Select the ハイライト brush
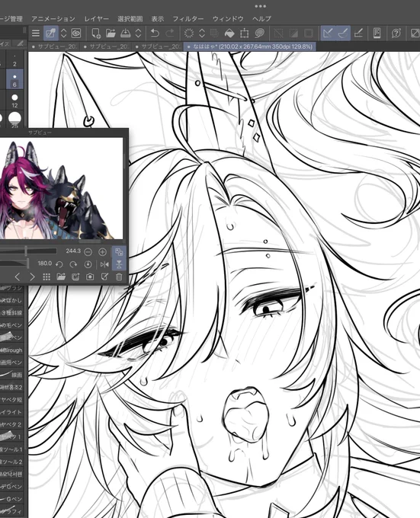This screenshot has width=420, height=518. [12, 412]
